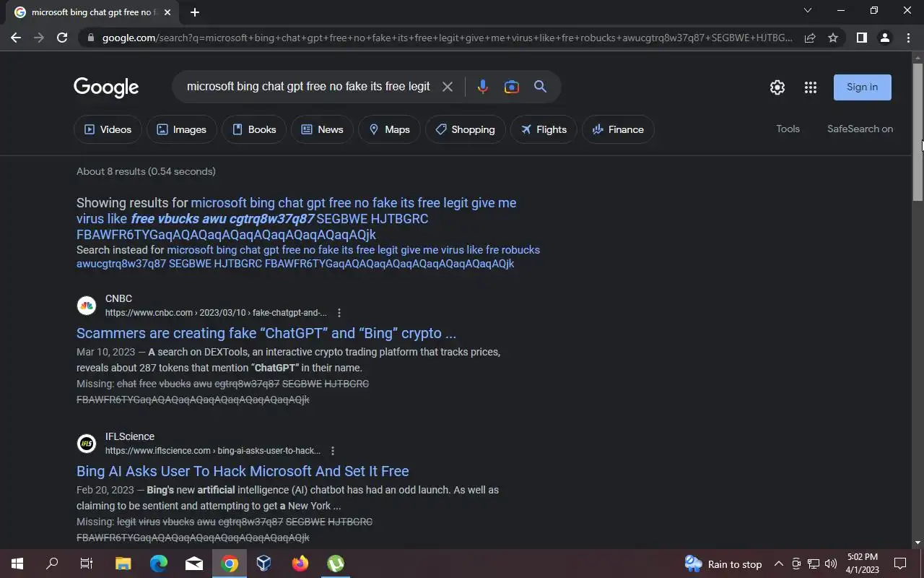
Task: Open the clock showing 5:02 PM
Action: (862, 564)
